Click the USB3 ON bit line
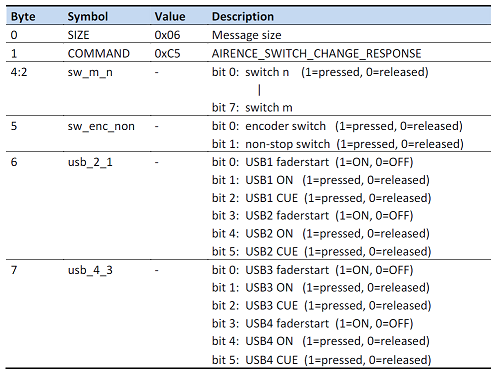This screenshot has height=369, width=498. (321, 288)
